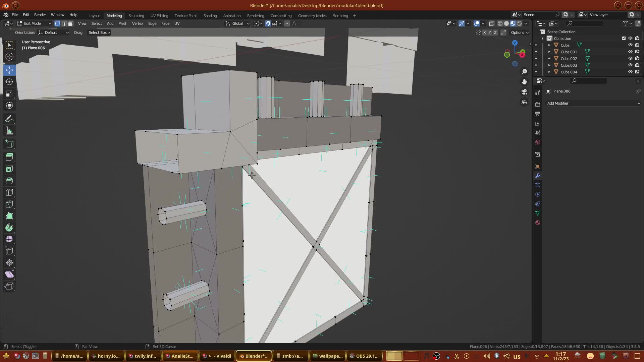The height and width of the screenshot is (362, 644).
Task: Activate the Annotate pencil tool
Action: [9, 119]
